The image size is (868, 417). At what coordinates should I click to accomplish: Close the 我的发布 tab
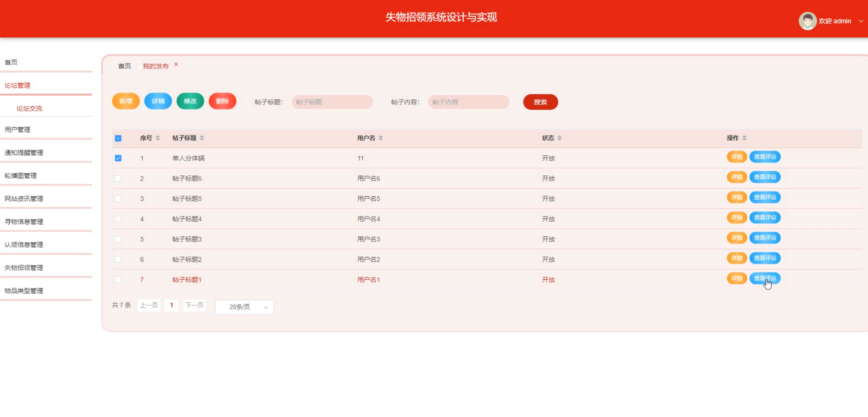[176, 65]
